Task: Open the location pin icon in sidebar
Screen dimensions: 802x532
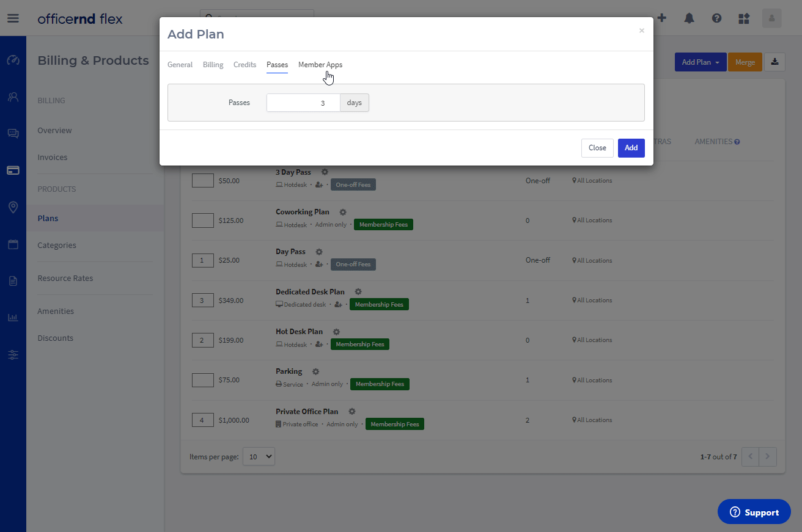Action: click(13, 208)
